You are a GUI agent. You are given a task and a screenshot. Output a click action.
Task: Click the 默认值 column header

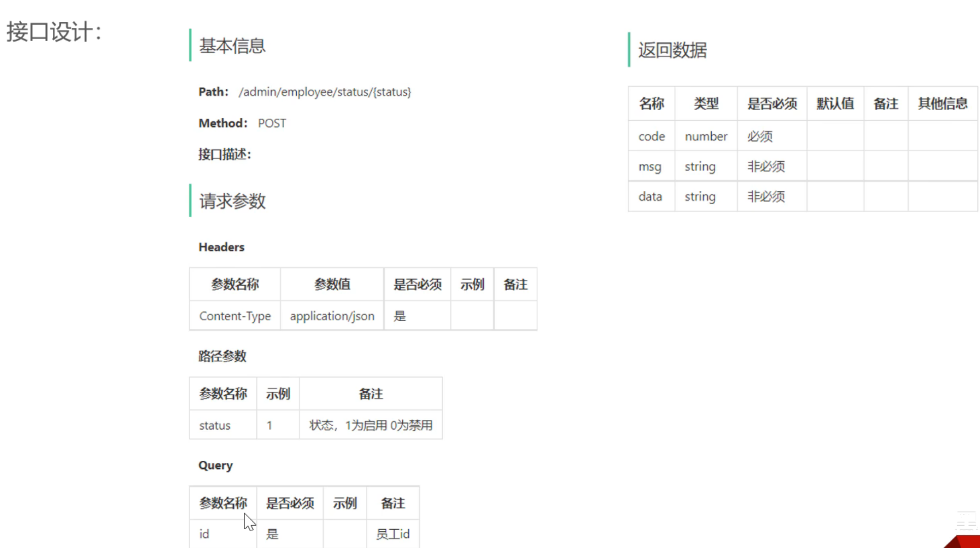tap(835, 104)
